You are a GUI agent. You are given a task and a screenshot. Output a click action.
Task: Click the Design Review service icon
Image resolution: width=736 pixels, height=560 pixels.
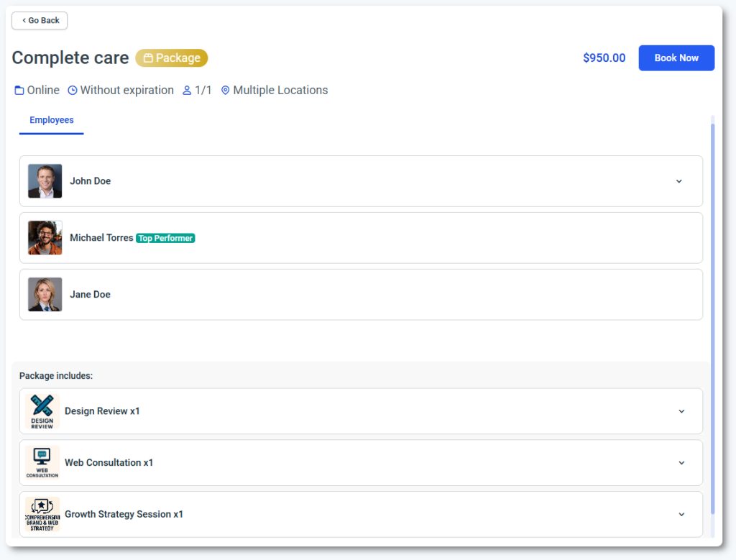[42, 411]
